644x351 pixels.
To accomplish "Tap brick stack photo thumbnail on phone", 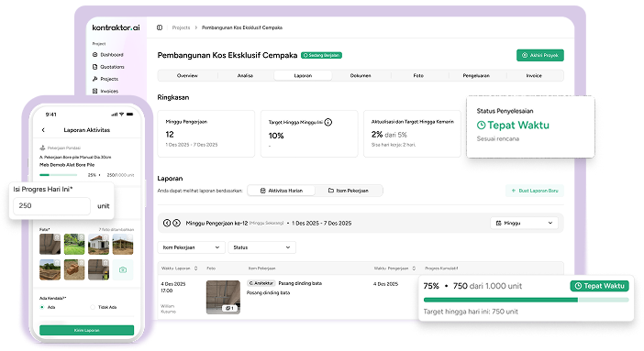I will point(74,269).
